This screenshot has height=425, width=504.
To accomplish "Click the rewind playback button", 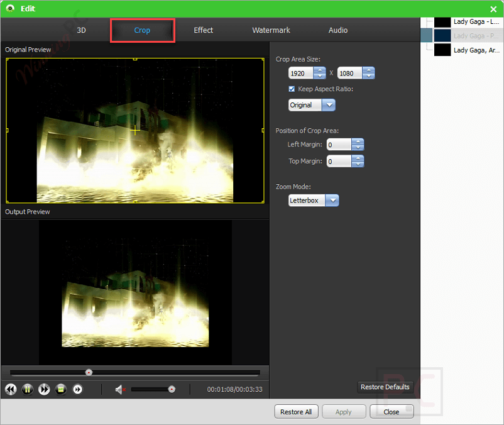I will coord(11,389).
